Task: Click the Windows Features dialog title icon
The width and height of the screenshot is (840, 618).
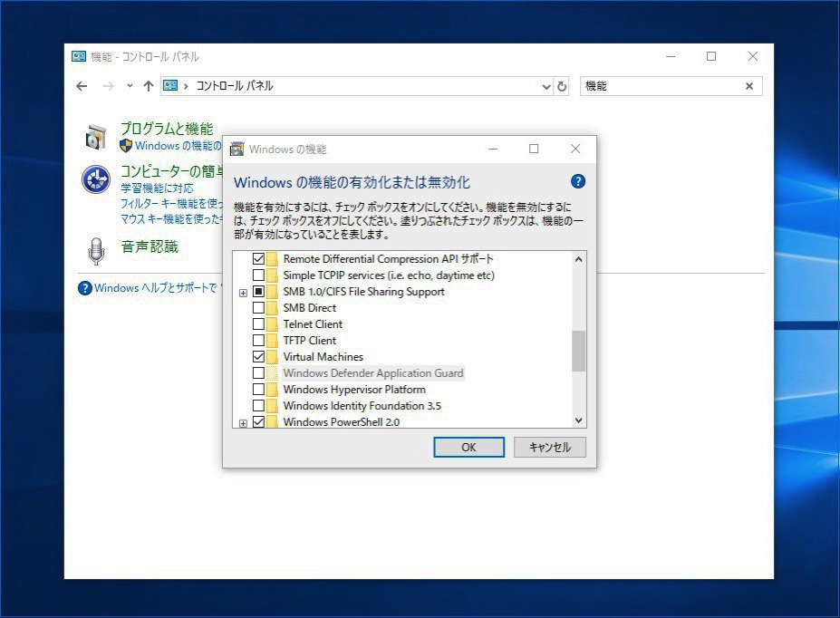Action: point(237,150)
